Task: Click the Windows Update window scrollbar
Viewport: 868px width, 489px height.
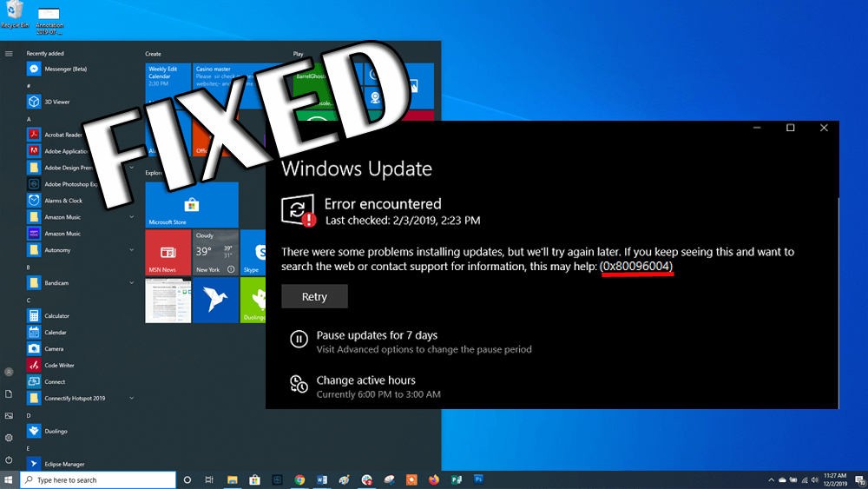Action: click(838, 303)
